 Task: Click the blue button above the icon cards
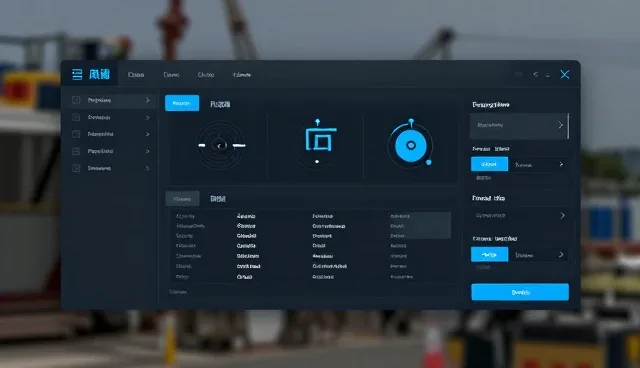(x=182, y=103)
